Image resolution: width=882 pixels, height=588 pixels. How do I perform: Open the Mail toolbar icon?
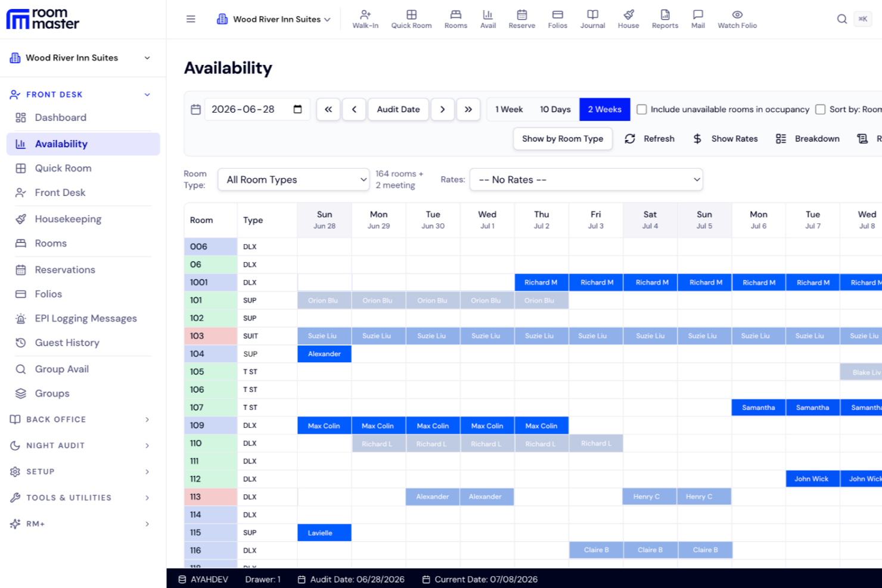point(698,19)
